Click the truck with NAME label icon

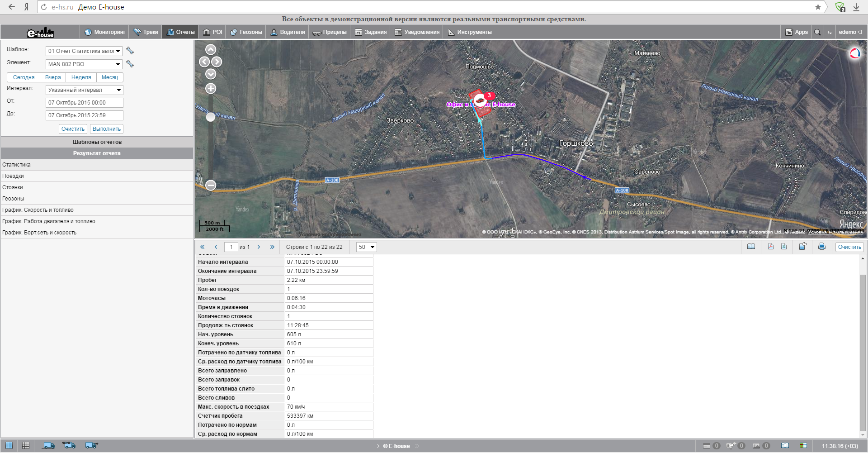pyautogui.click(x=69, y=445)
